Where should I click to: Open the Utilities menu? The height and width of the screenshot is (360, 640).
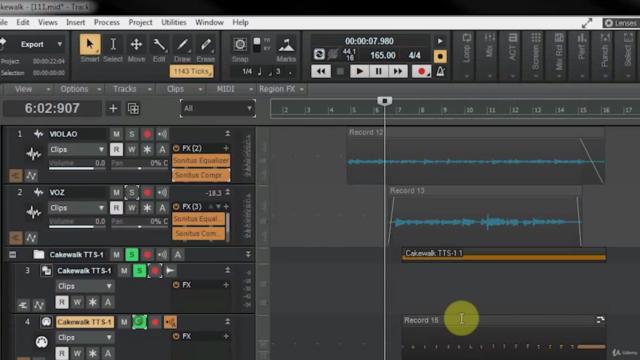tap(173, 22)
